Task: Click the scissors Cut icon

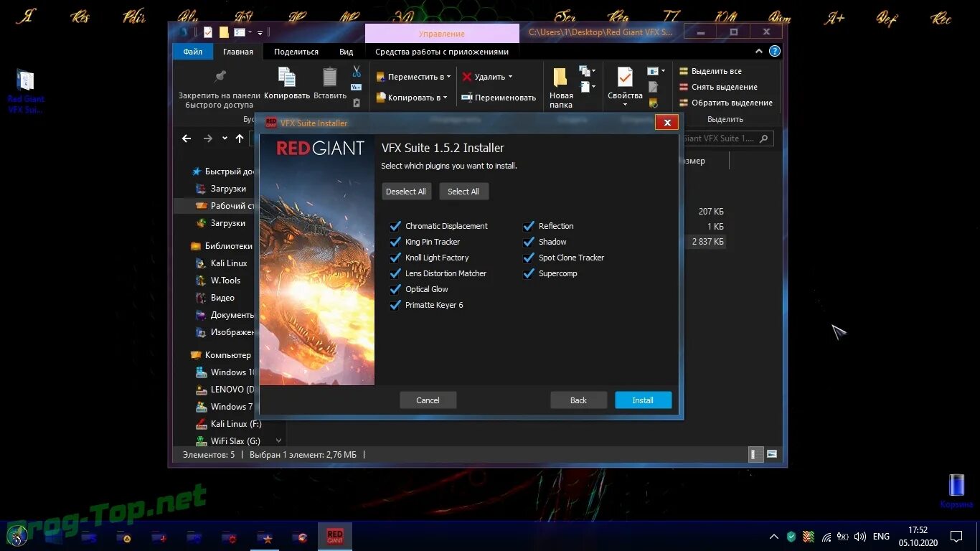Action: (x=357, y=72)
